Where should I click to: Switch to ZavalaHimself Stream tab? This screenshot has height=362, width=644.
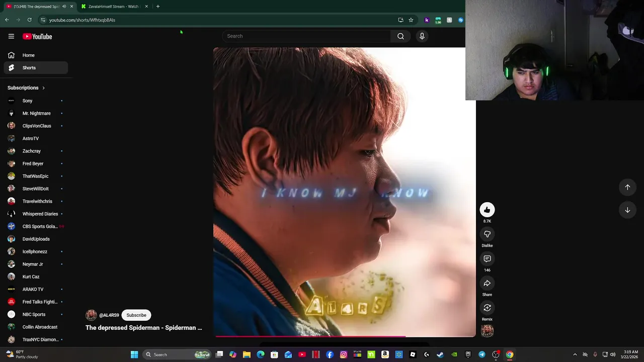click(x=114, y=7)
